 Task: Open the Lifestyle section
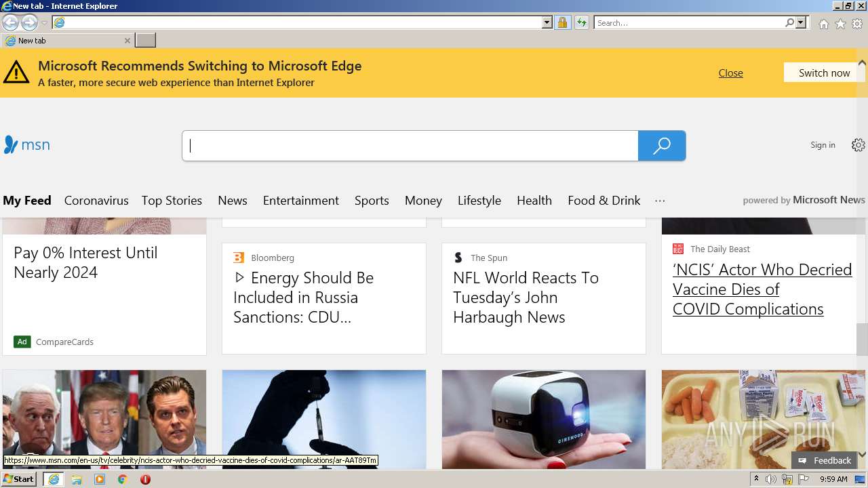point(479,201)
